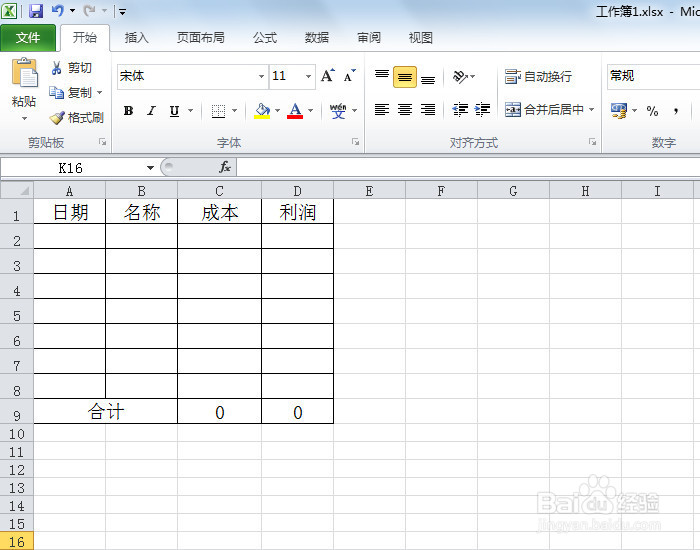Click the Excel application icon in title bar
The height and width of the screenshot is (550, 700).
(x=9, y=11)
